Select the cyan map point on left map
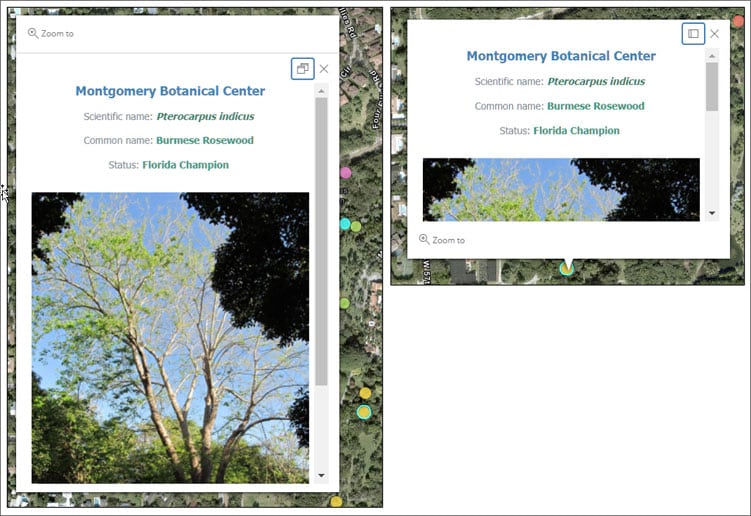 (345, 224)
